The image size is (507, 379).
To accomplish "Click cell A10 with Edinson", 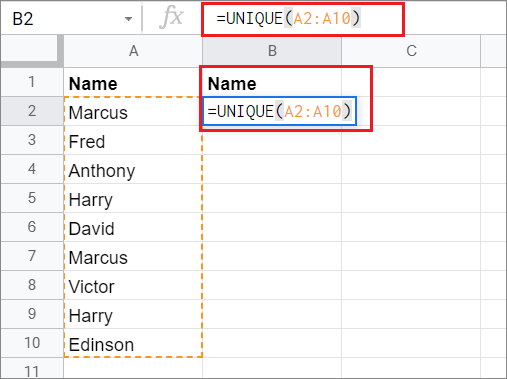I will coord(133,343).
